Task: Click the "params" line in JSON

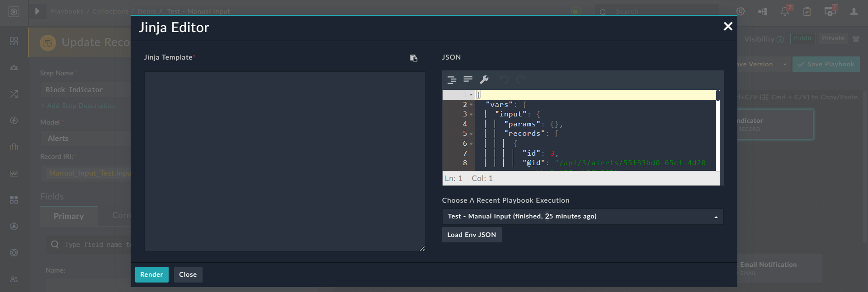Action: (533, 124)
